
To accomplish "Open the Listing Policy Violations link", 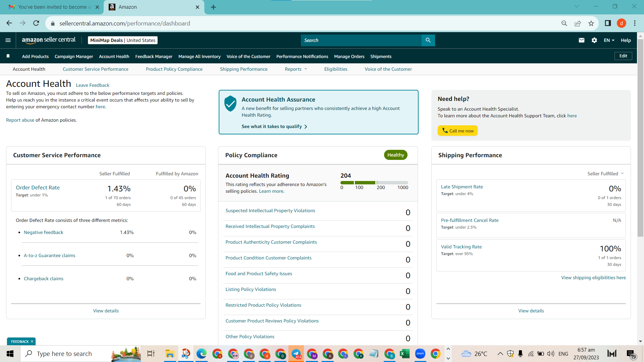I will coord(251,289).
